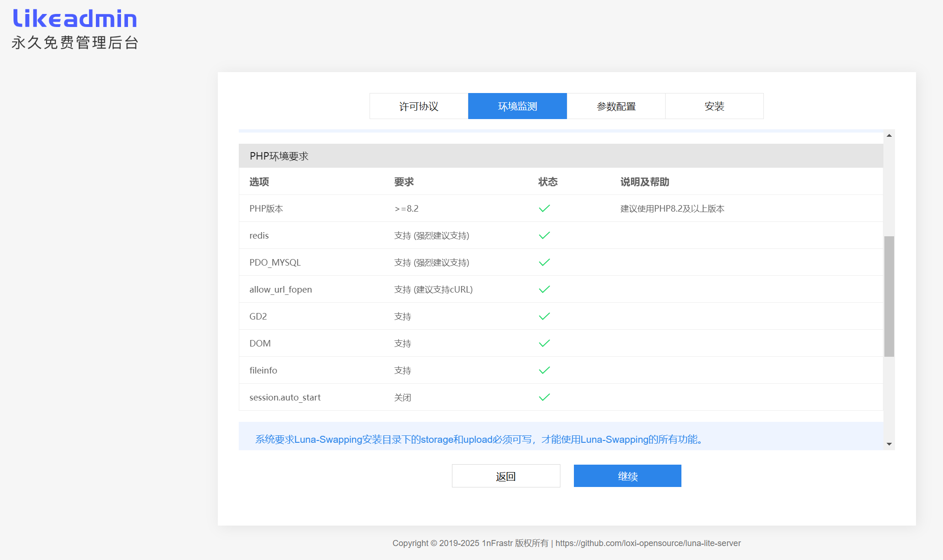The width and height of the screenshot is (943, 560).
Task: Click the PDO_MYSQL status checkmark
Action: pyautogui.click(x=544, y=262)
